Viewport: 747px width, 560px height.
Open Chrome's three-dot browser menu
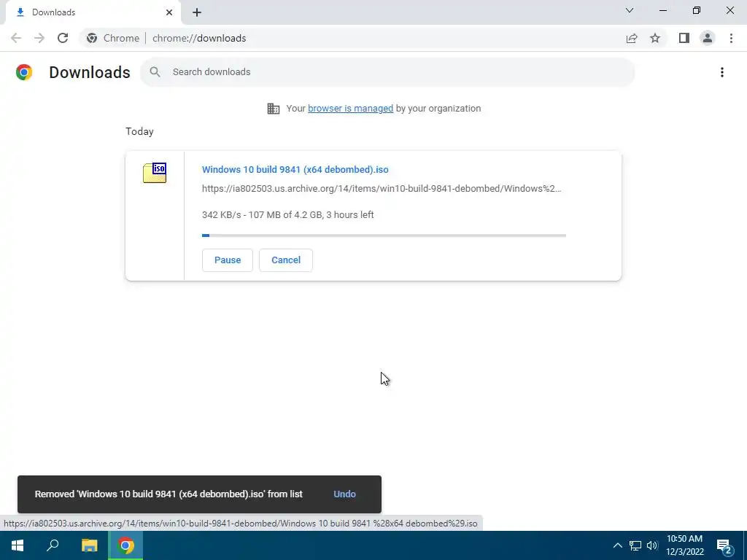click(731, 38)
